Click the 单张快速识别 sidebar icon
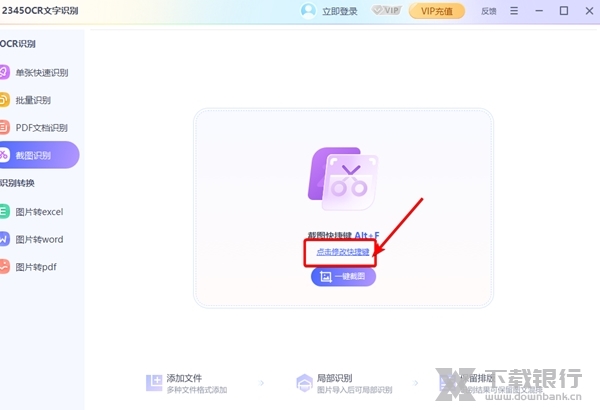The image size is (600, 410). coord(4,72)
